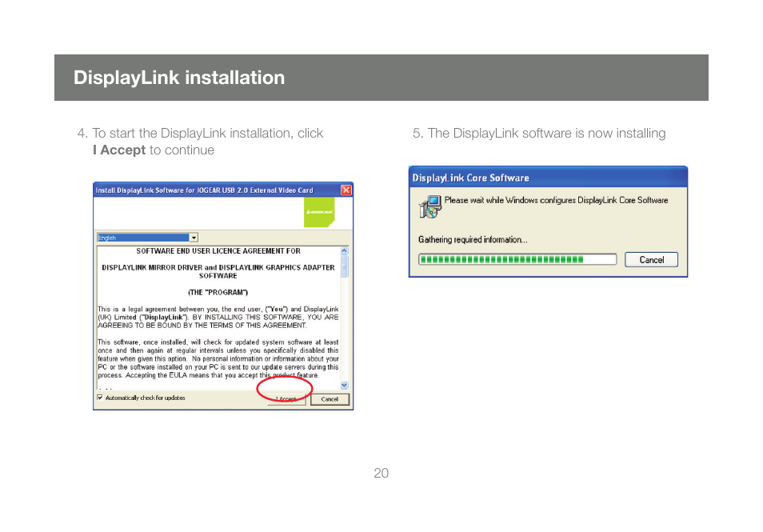Click the installer computer icon in Core Software dialog
The width and height of the screenshot is (763, 532).
(430, 207)
